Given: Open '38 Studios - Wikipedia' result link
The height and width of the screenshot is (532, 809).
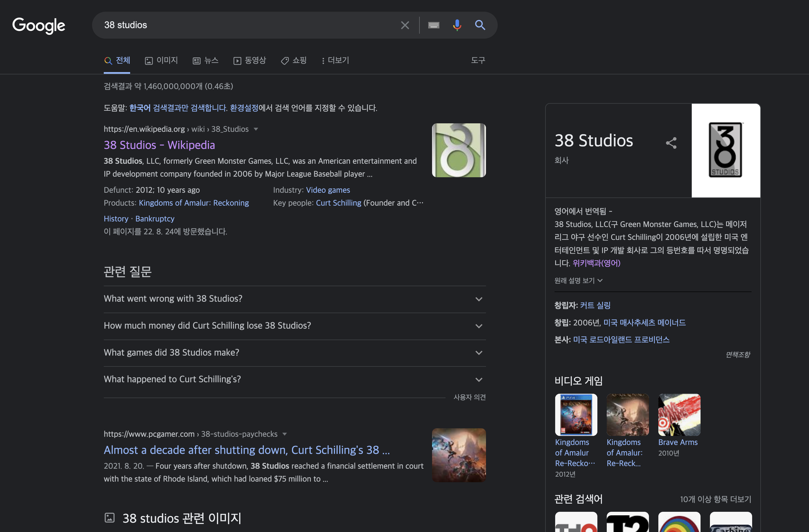Looking at the screenshot, I should pyautogui.click(x=159, y=145).
